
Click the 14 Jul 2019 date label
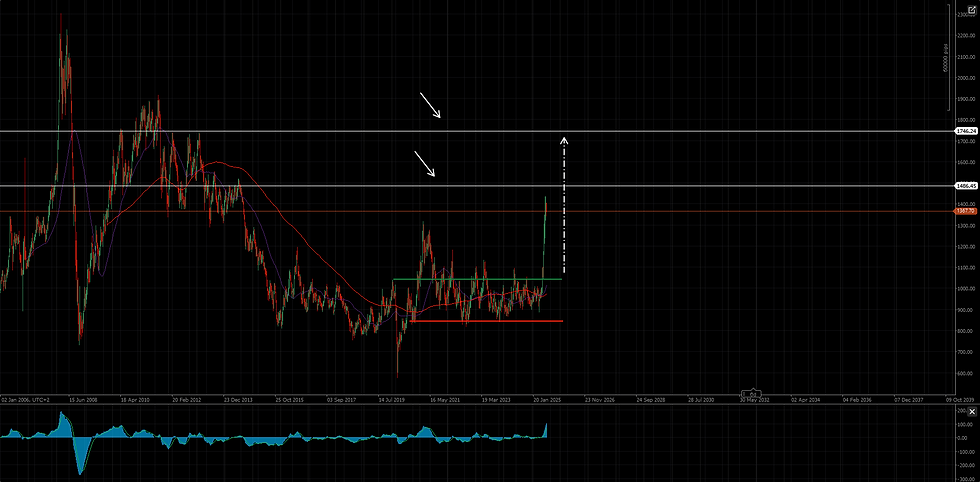coord(392,398)
